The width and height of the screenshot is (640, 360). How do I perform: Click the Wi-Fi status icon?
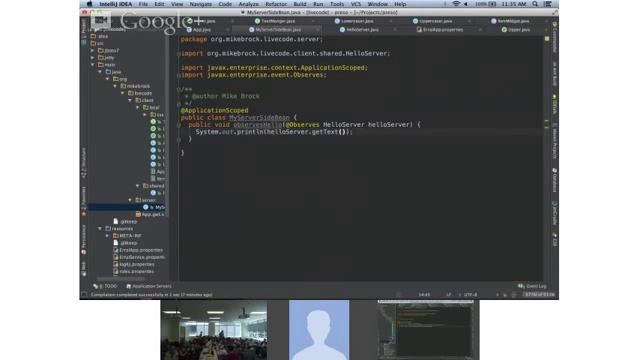click(456, 4)
